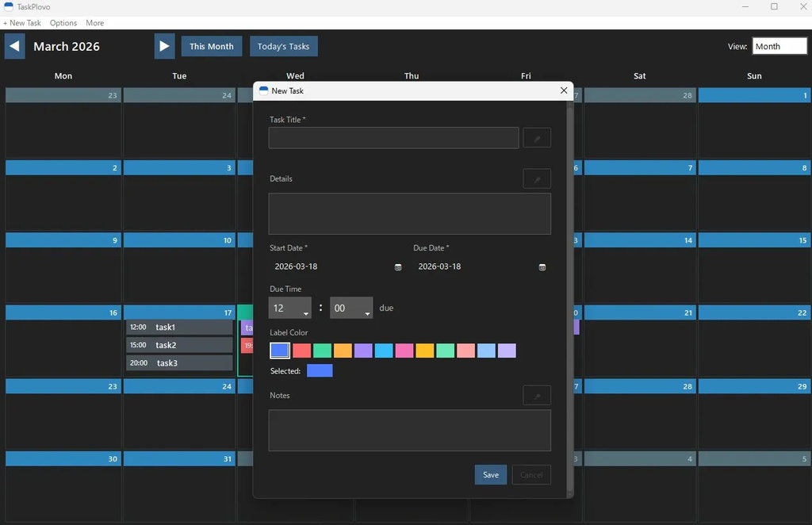Click the March 16 day cell
Viewport: 812px width, 525px height.
pos(63,340)
